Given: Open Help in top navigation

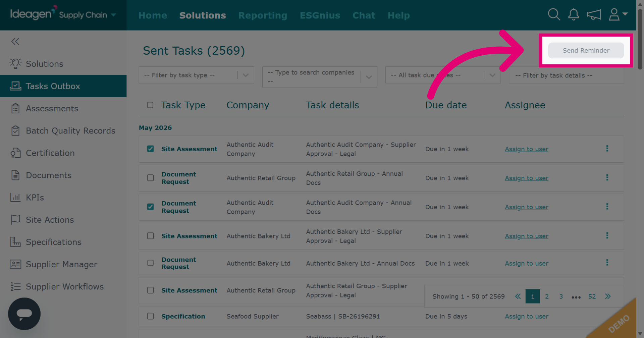Looking at the screenshot, I should [x=398, y=15].
